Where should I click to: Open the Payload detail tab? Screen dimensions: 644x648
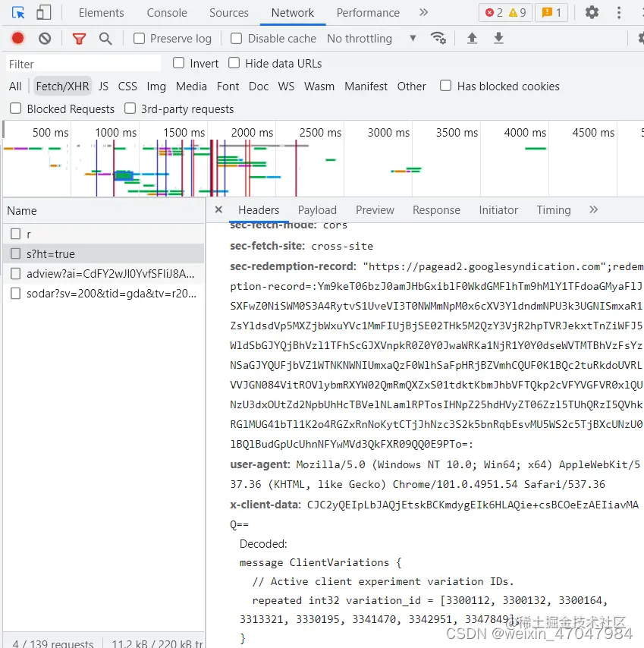click(317, 210)
